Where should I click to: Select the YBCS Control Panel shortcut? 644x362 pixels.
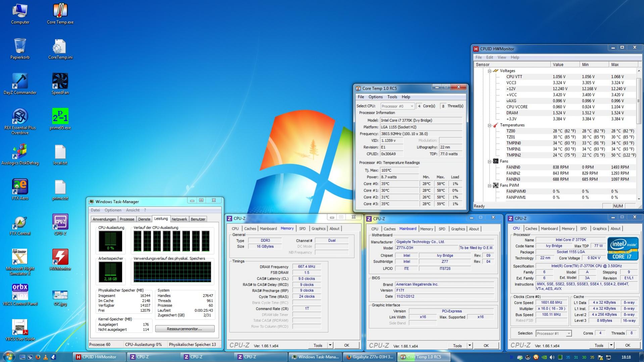[20, 296]
